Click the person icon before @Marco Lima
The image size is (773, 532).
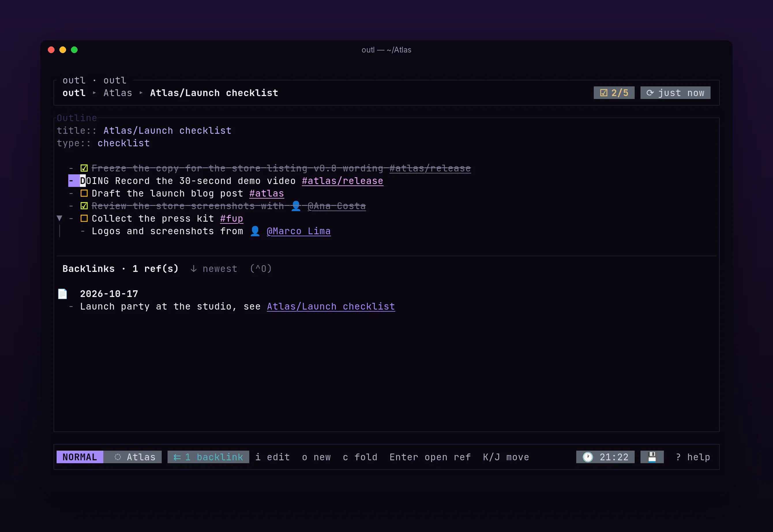click(255, 231)
